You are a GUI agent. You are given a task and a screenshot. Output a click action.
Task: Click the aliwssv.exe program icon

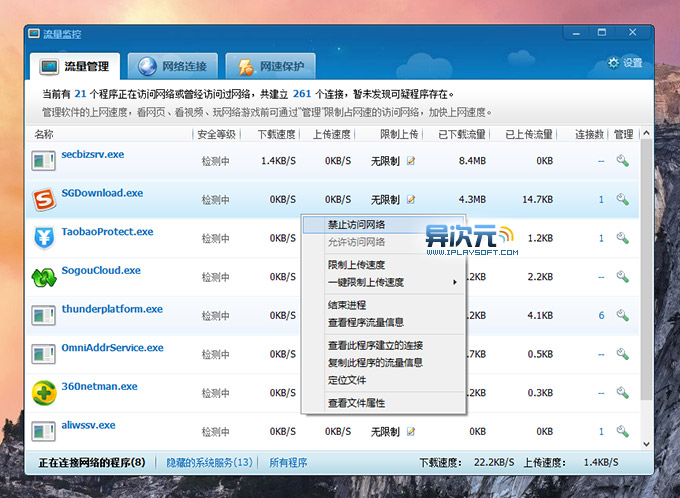click(x=43, y=431)
